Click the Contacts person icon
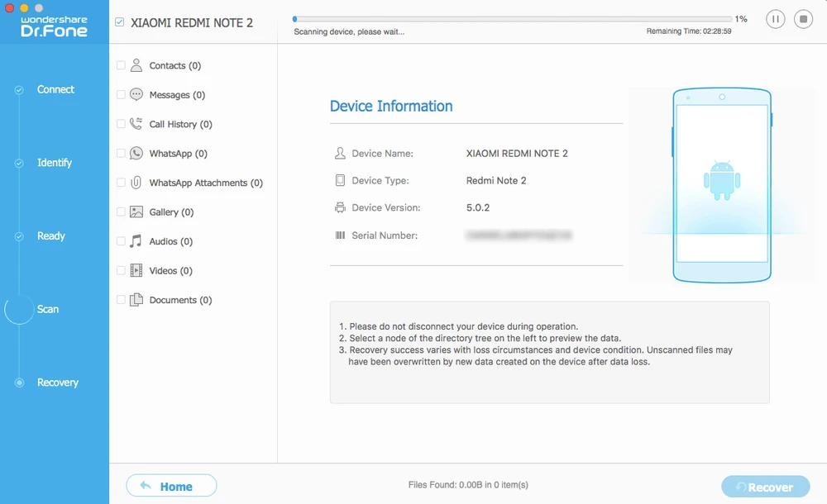The image size is (827, 504). coord(136,65)
